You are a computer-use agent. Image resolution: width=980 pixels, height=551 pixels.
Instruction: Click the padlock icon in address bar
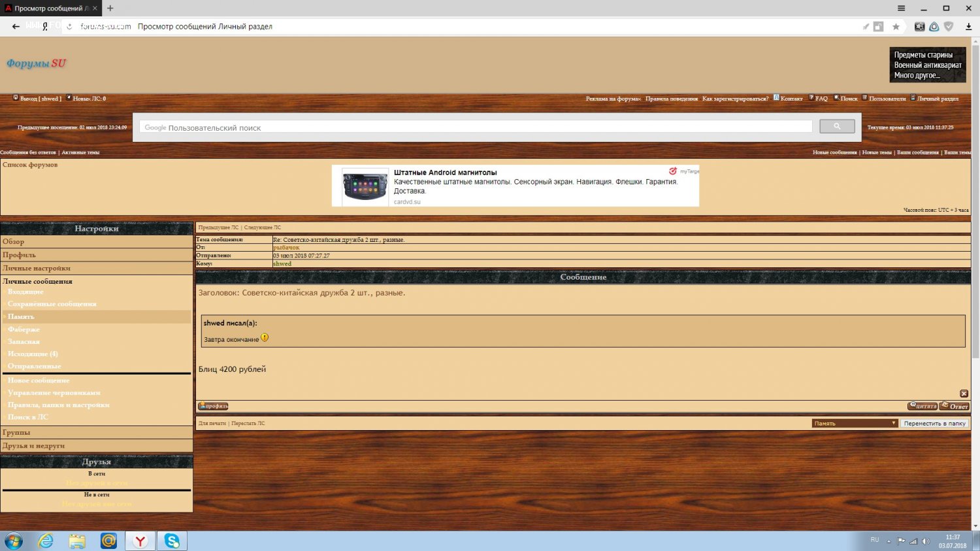[x=879, y=27]
